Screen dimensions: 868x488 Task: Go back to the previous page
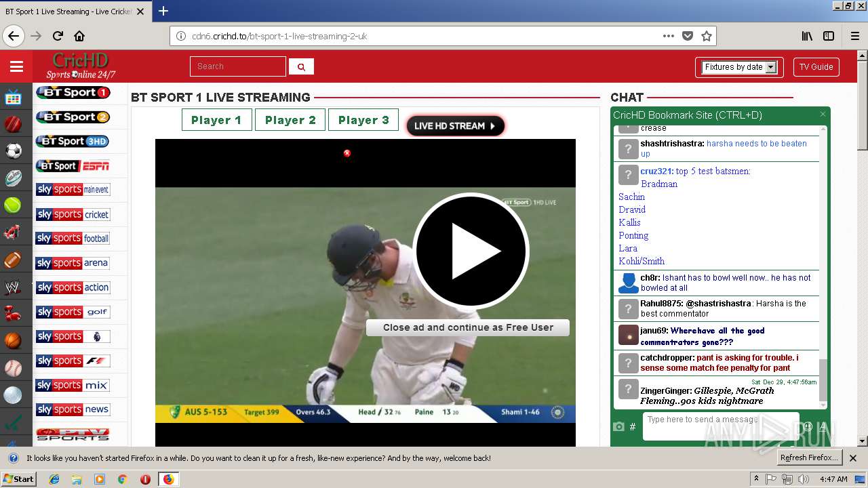click(14, 36)
